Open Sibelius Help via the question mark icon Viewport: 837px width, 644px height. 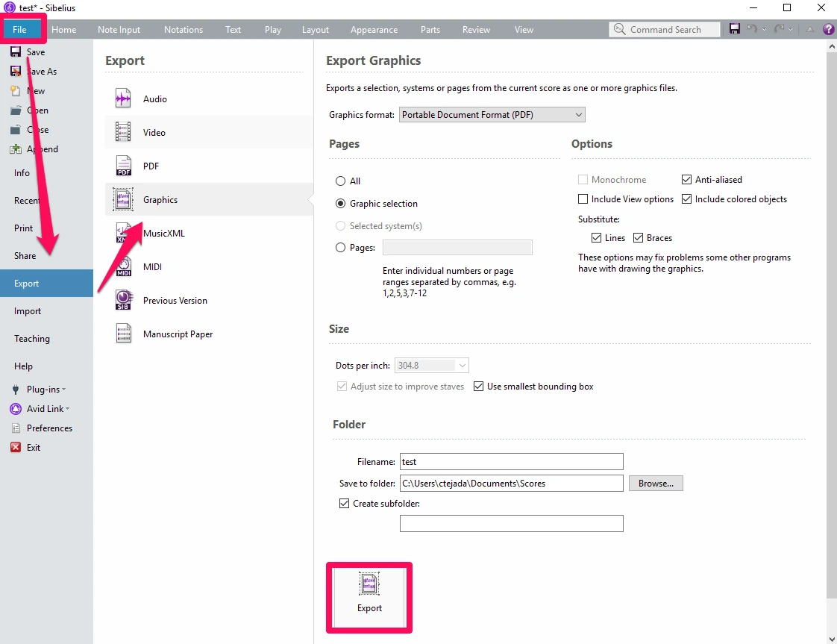[828, 29]
